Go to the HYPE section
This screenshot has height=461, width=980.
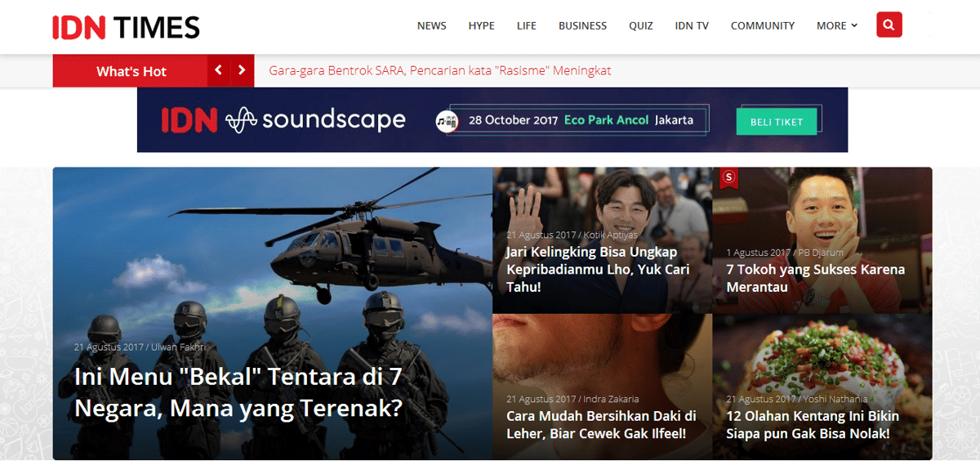(481, 26)
